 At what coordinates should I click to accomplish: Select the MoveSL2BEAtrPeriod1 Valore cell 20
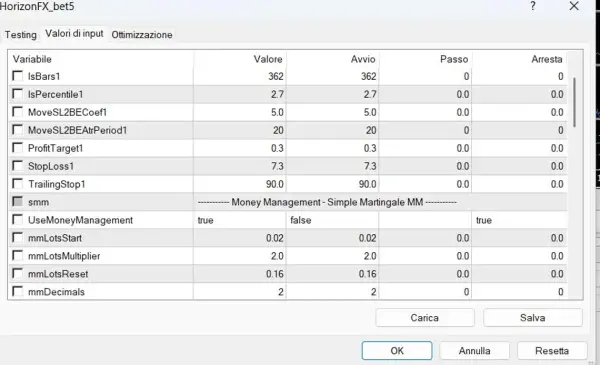pyautogui.click(x=240, y=130)
